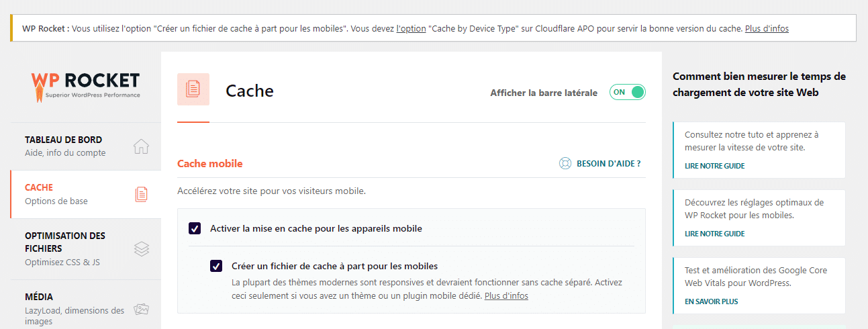Click the house icon beside Tableau de bord
The height and width of the screenshot is (329, 868).
pos(141,146)
